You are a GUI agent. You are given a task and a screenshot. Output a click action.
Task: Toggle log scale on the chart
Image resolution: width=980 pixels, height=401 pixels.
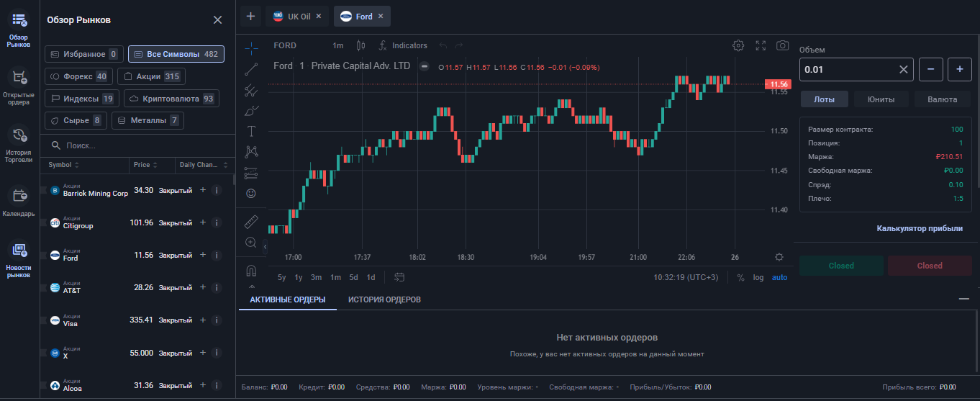[758, 277]
